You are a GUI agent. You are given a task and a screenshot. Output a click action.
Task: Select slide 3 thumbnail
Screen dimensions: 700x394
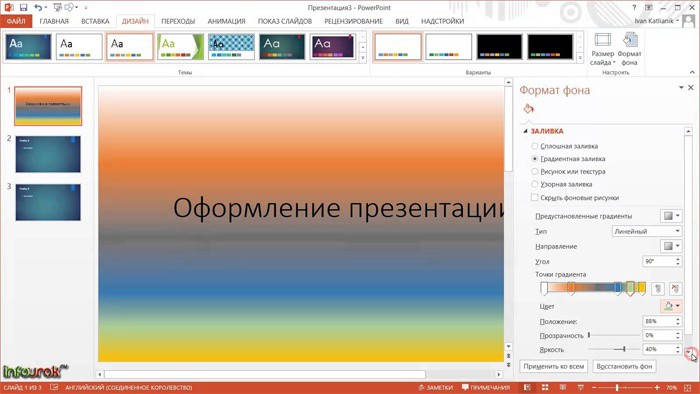tap(48, 203)
